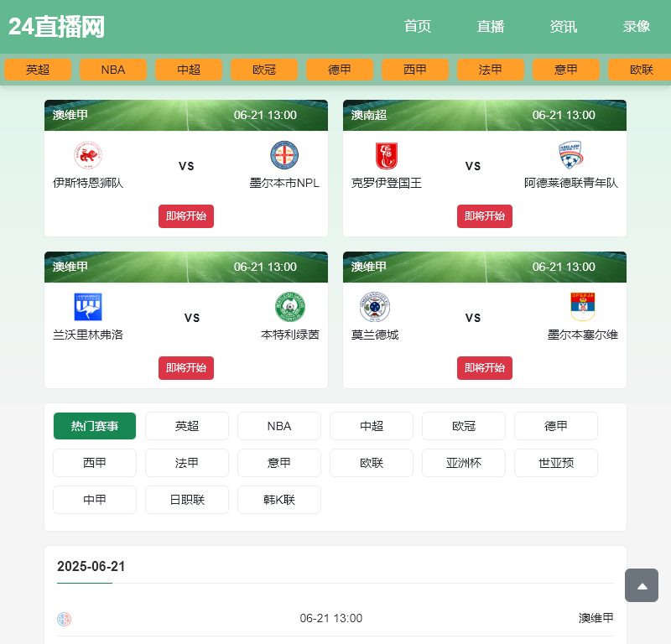
Task: Select the orange 欧联 category button
Action: 640,70
